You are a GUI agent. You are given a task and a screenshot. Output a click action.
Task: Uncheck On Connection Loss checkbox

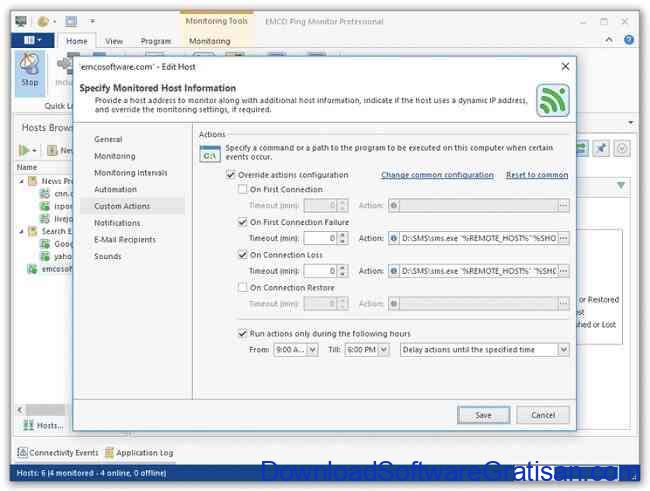tap(243, 255)
